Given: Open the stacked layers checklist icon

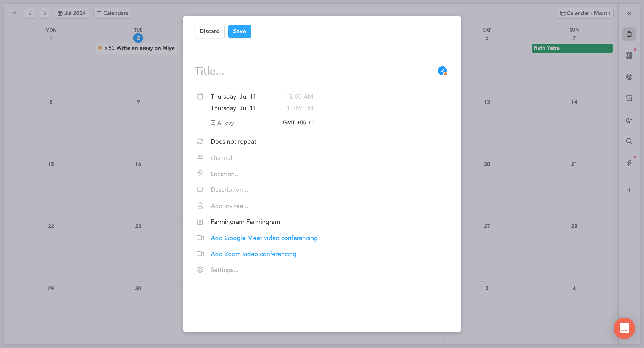Looking at the screenshot, I should click(x=629, y=55).
